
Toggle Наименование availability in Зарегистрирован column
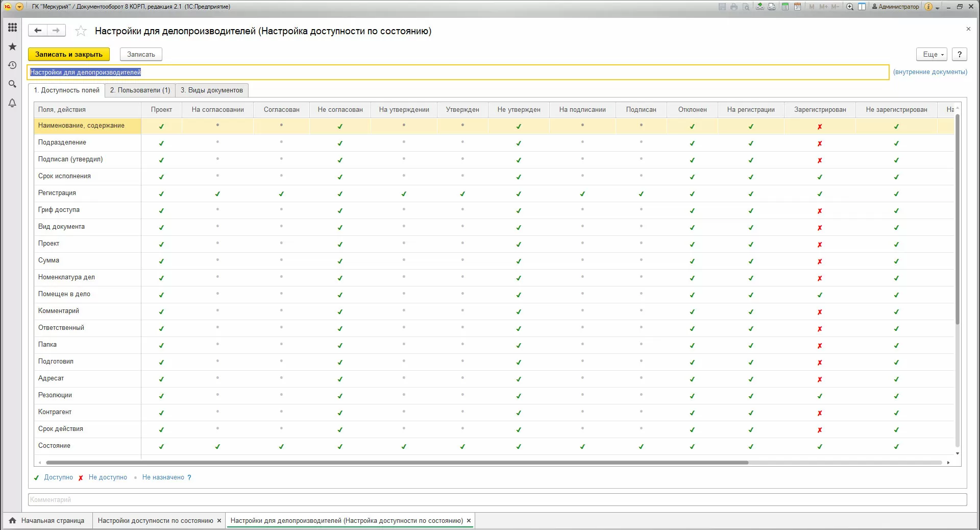pyautogui.click(x=820, y=126)
